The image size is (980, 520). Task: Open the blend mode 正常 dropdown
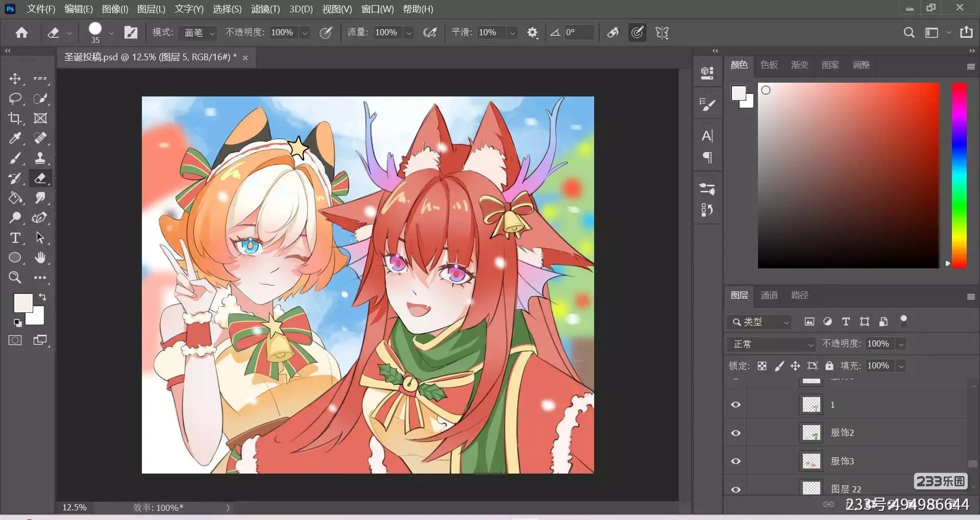coord(772,344)
